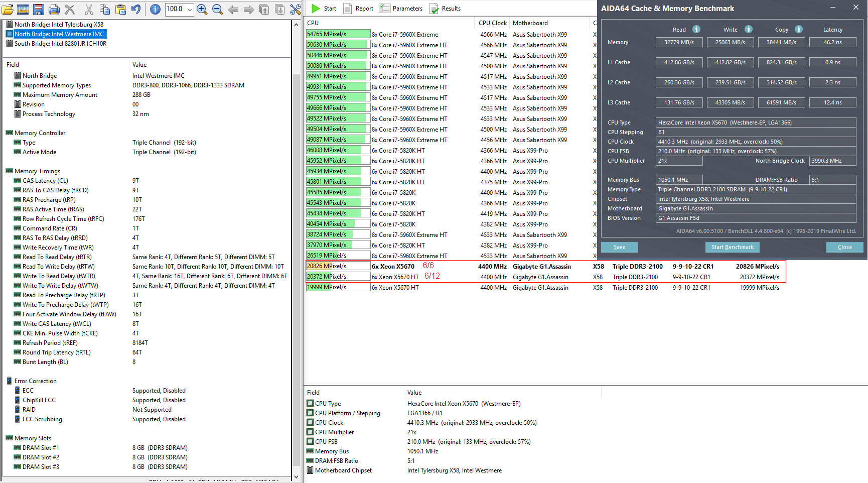Open the Report toolbar button

coord(358,9)
